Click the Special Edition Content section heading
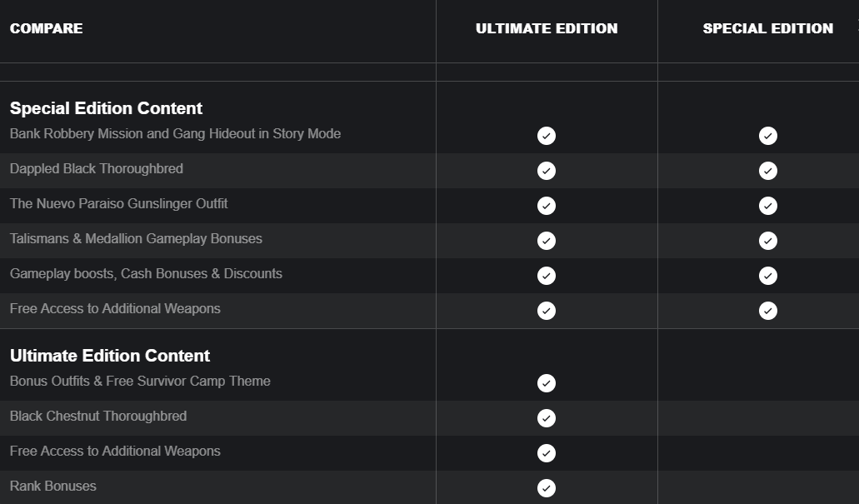 (107, 108)
